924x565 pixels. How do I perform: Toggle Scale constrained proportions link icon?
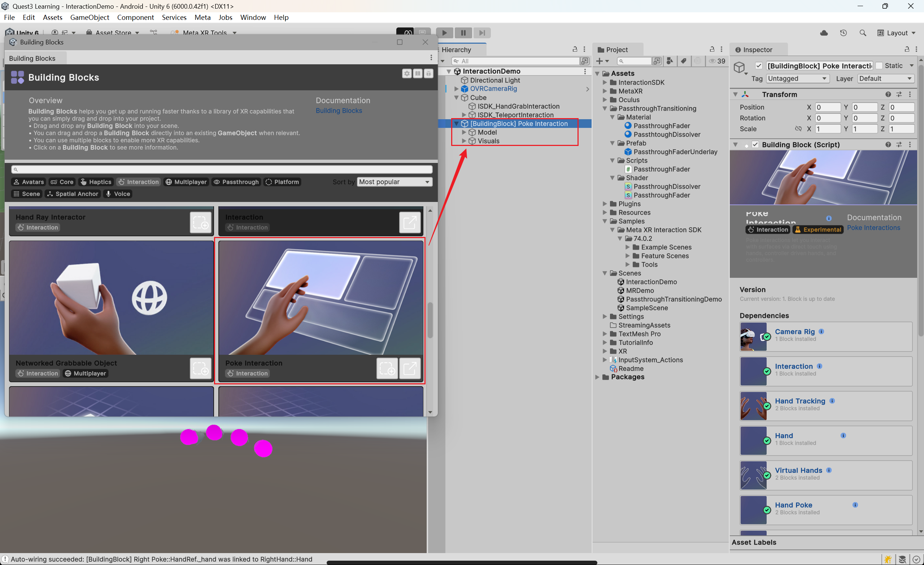click(798, 129)
